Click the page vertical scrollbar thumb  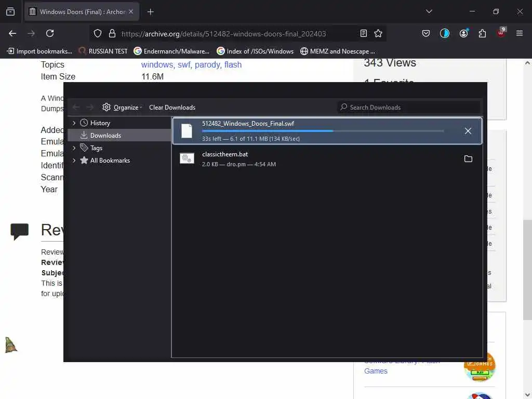point(527,270)
